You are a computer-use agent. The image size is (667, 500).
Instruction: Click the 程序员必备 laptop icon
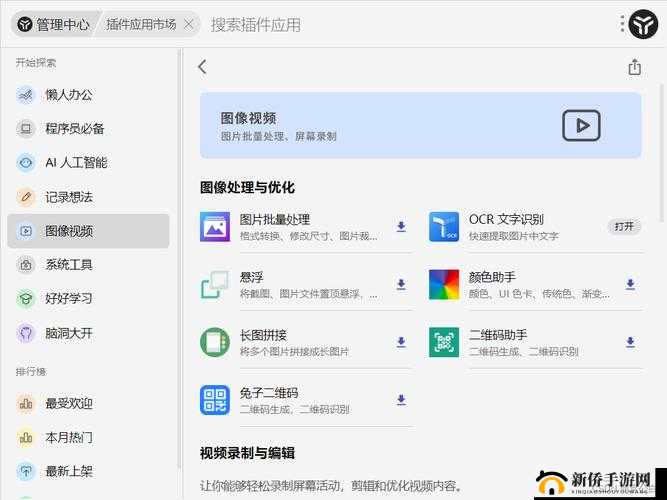pyautogui.click(x=26, y=129)
